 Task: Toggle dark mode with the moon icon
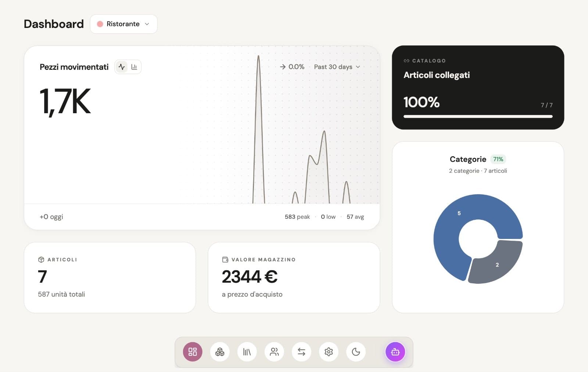point(356,352)
